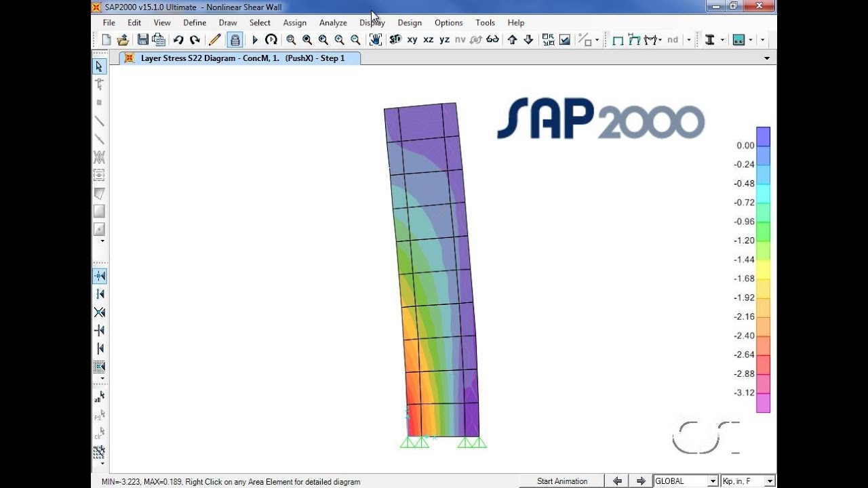
Task: Click the I-beam steel design icon
Action: pos(710,40)
